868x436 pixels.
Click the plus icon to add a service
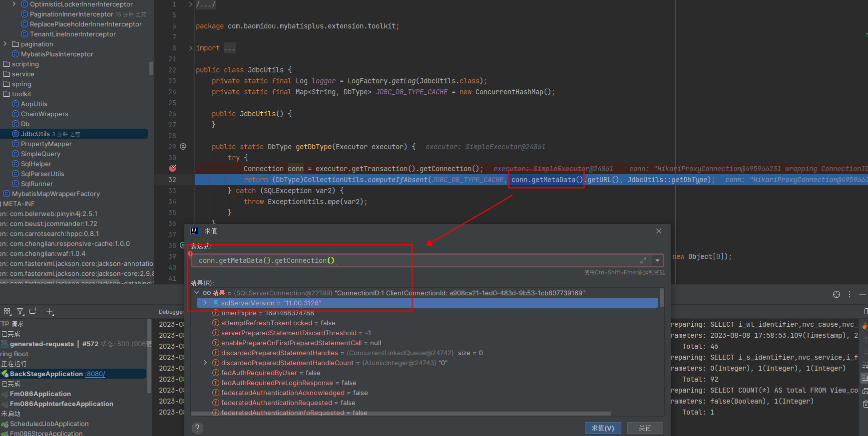click(x=49, y=311)
